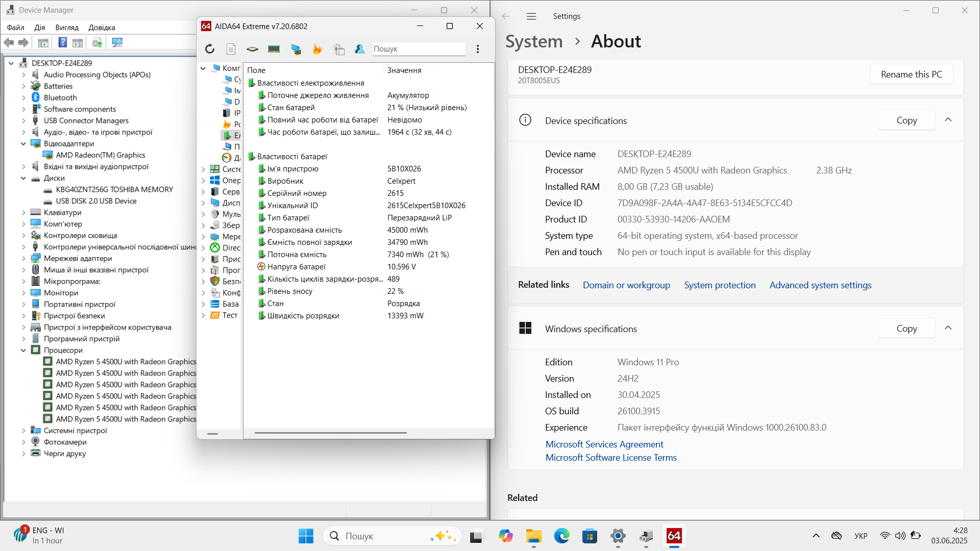This screenshot has width=980, height=551.
Task: Open Advanced system settings link
Action: point(820,285)
